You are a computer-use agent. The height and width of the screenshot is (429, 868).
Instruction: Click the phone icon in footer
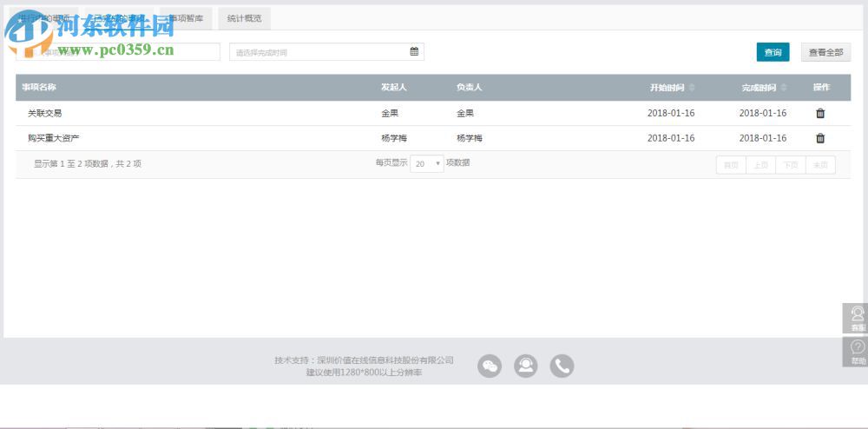(562, 366)
